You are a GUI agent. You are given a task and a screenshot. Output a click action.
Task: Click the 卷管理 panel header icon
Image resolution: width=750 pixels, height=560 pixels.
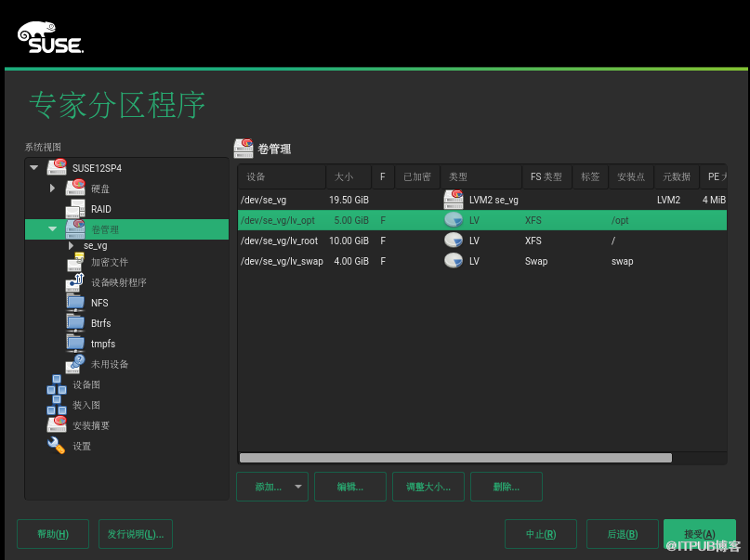[243, 148]
